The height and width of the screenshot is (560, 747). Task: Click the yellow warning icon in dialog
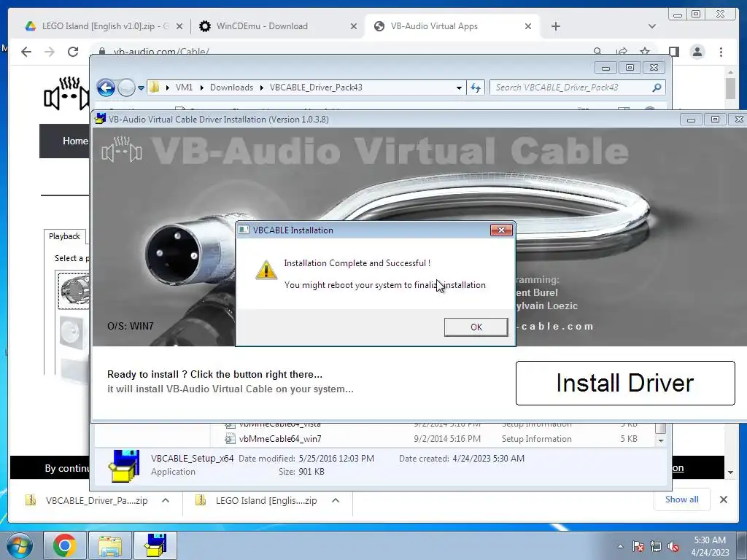(x=266, y=270)
